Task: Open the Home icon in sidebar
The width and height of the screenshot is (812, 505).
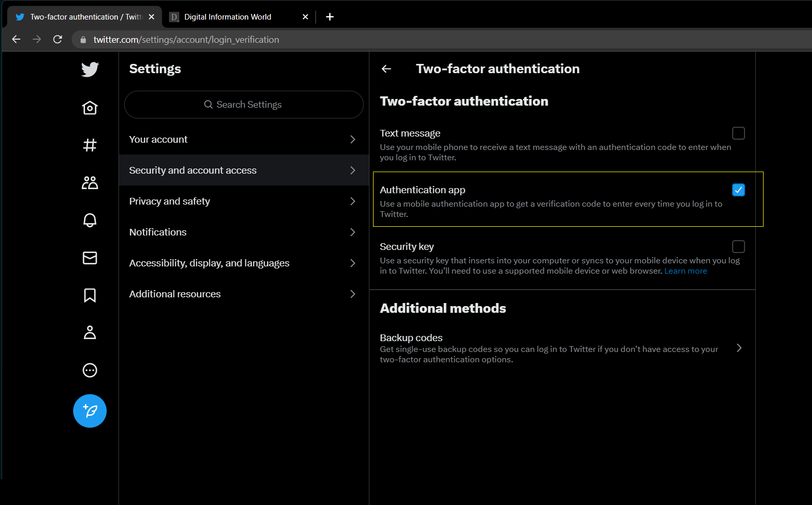Action: 90,108
